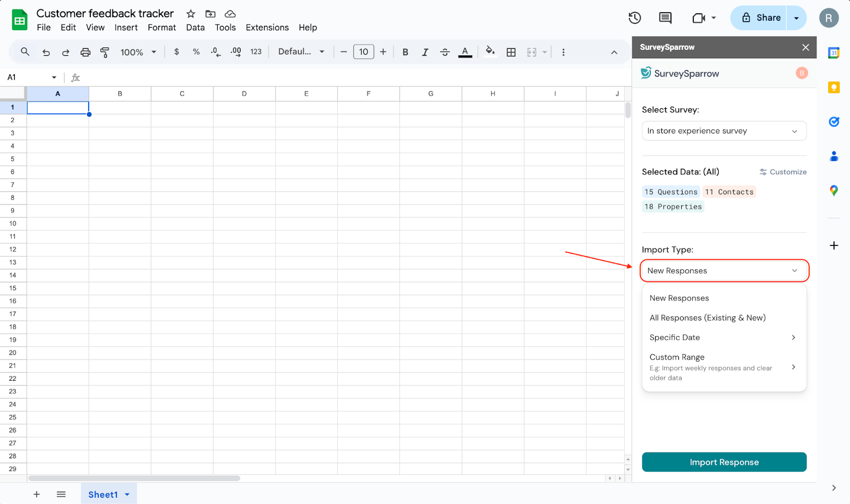
Task: Open Google Maps side panel icon
Action: tap(834, 191)
